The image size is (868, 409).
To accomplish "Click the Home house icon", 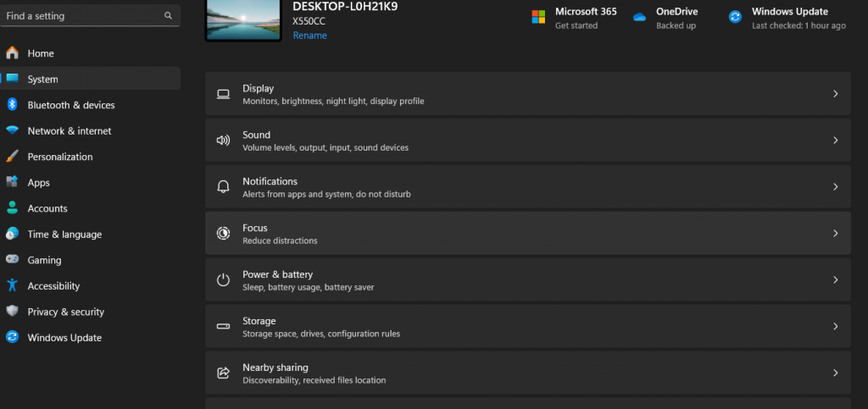I will coord(12,53).
